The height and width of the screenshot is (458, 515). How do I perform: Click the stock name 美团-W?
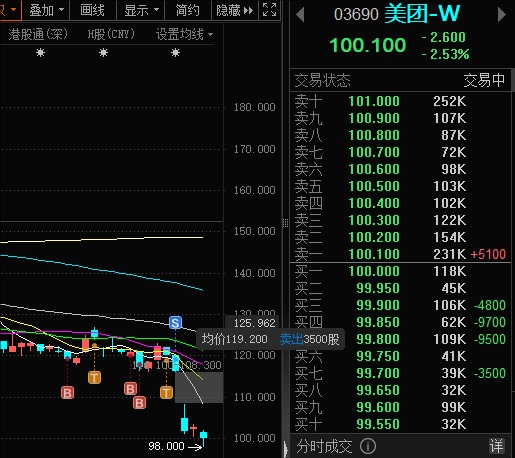click(x=422, y=14)
